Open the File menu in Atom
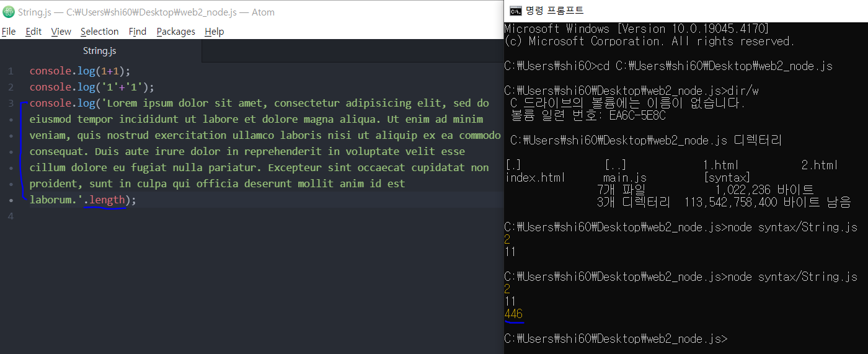868x354 pixels. pyautogui.click(x=9, y=32)
